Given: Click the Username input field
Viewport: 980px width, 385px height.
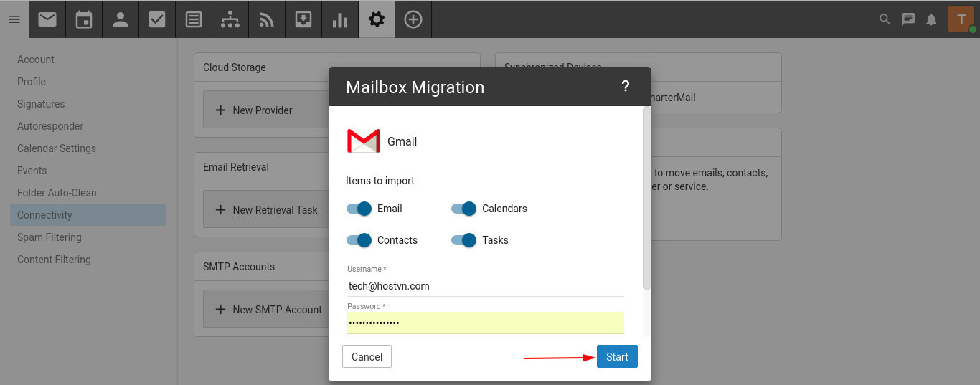Looking at the screenshot, I should click(x=485, y=286).
